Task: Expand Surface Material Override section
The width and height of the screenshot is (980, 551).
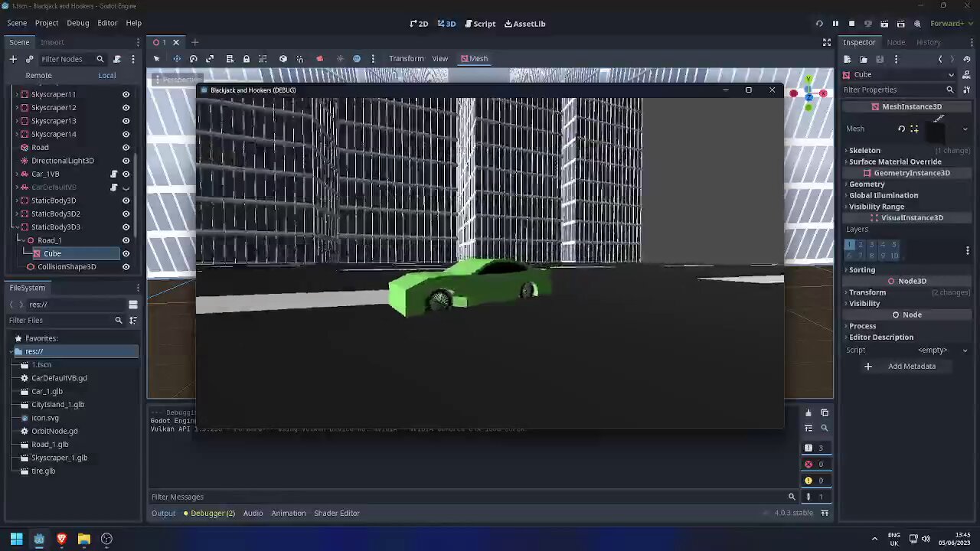Action: (895, 161)
